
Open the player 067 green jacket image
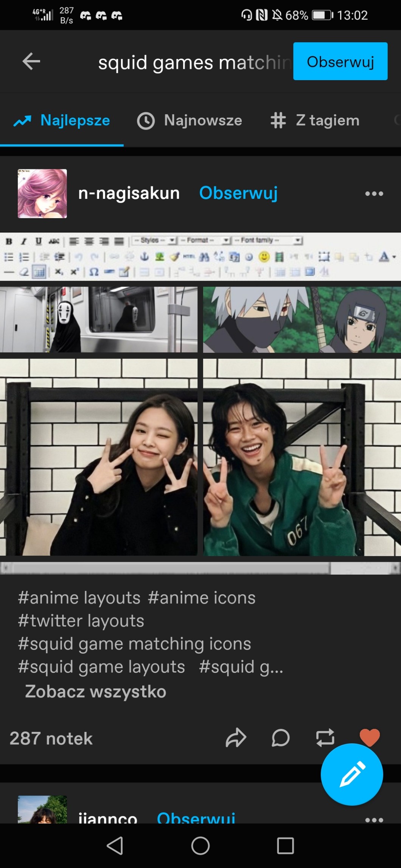pyautogui.click(x=302, y=457)
